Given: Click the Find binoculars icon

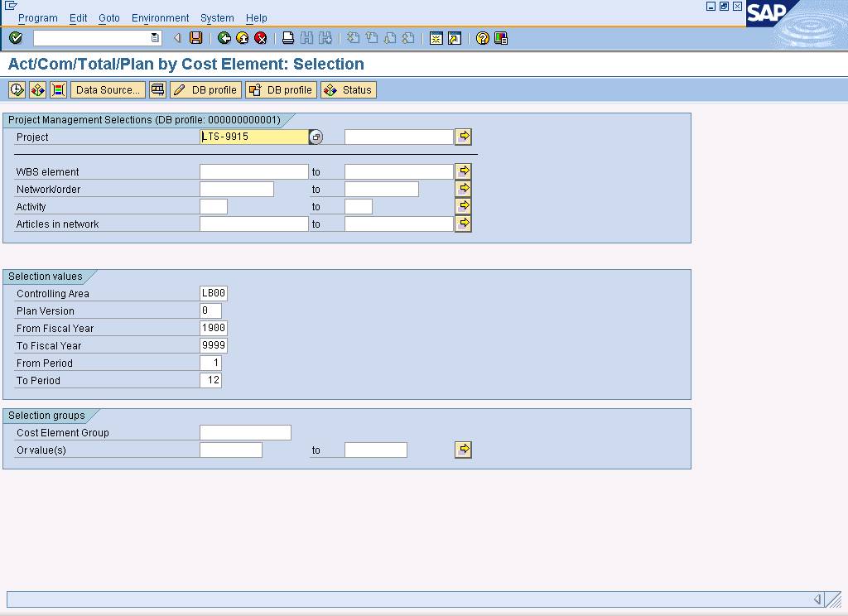Looking at the screenshot, I should pos(306,38).
